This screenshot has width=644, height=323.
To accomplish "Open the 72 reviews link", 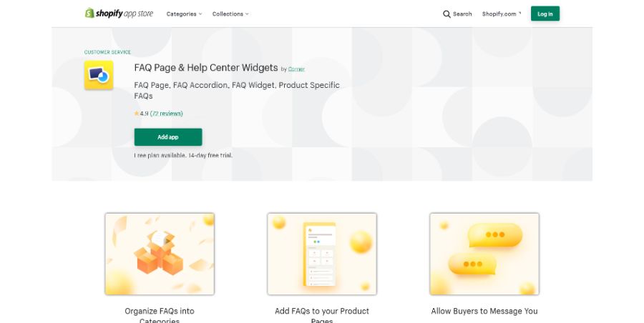I will 166,114.
